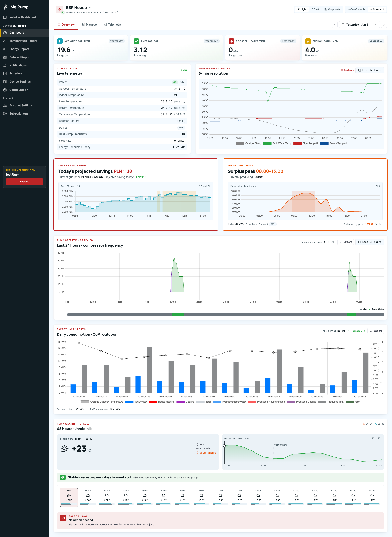Click the Configuration gear icon in sidebar

point(5,90)
